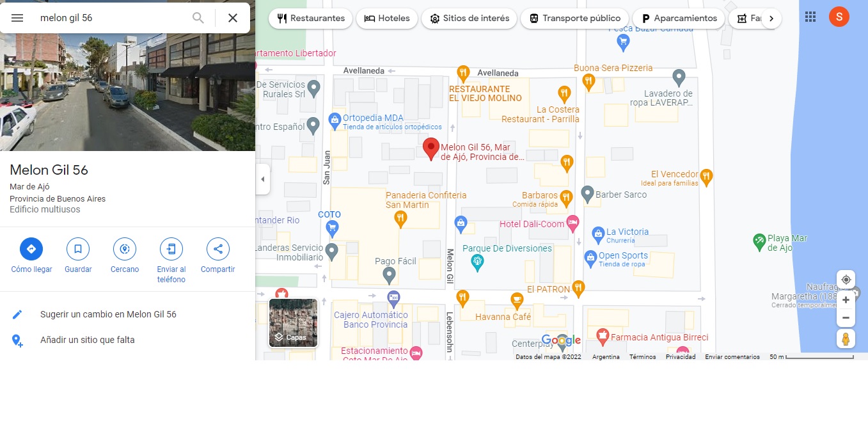Open the hamburger main menu
Image resolution: width=868 pixels, height=439 pixels.
(x=17, y=18)
